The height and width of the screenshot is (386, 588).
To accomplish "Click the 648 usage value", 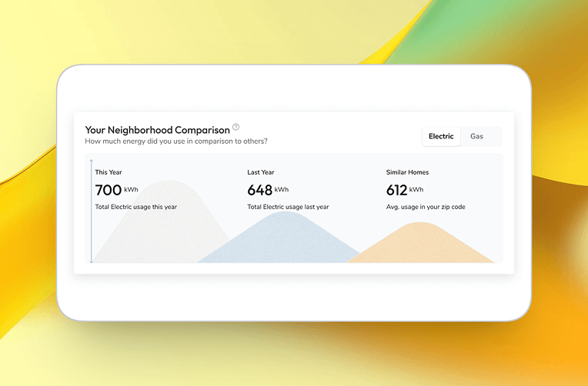I will (259, 190).
